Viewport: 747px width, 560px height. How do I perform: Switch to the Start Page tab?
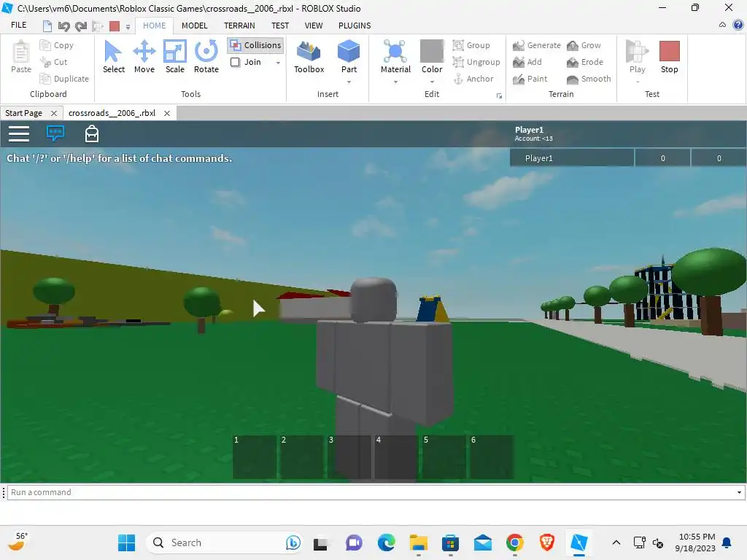pyautogui.click(x=24, y=113)
